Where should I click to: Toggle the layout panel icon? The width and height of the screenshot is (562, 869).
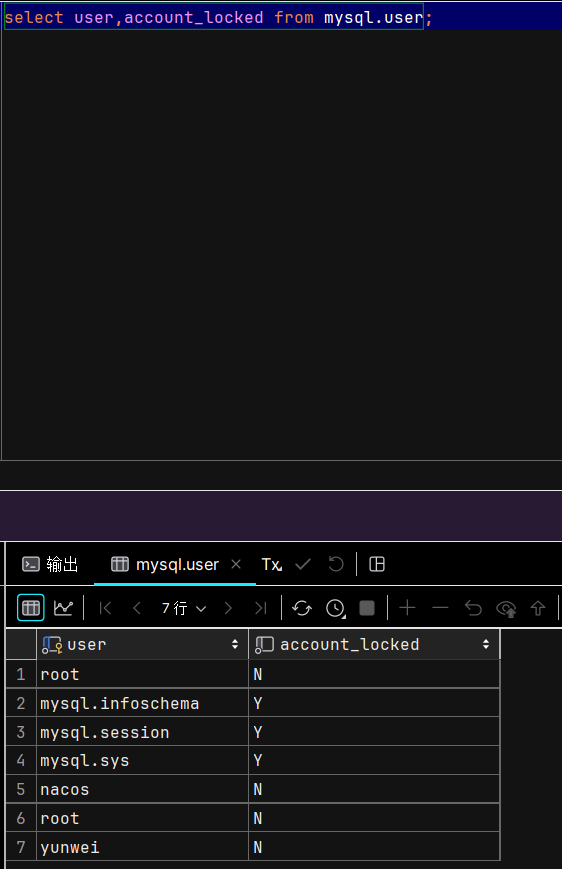[x=377, y=564]
